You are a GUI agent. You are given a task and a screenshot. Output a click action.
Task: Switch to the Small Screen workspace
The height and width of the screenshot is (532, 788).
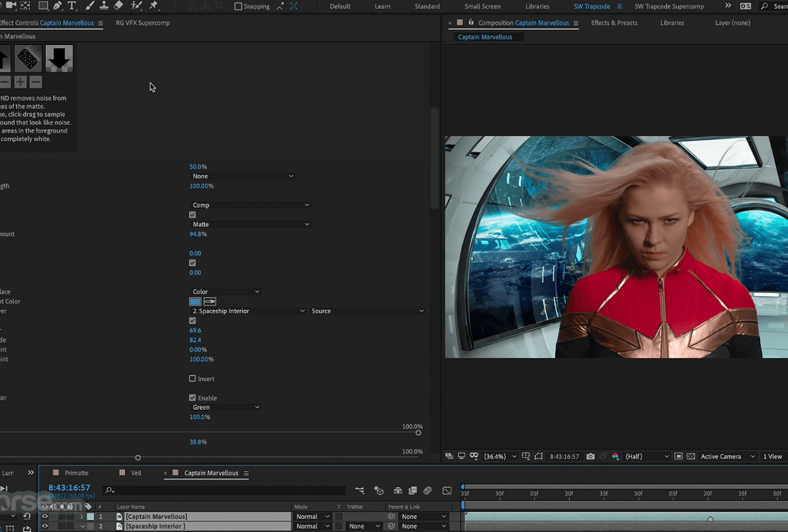482,6
